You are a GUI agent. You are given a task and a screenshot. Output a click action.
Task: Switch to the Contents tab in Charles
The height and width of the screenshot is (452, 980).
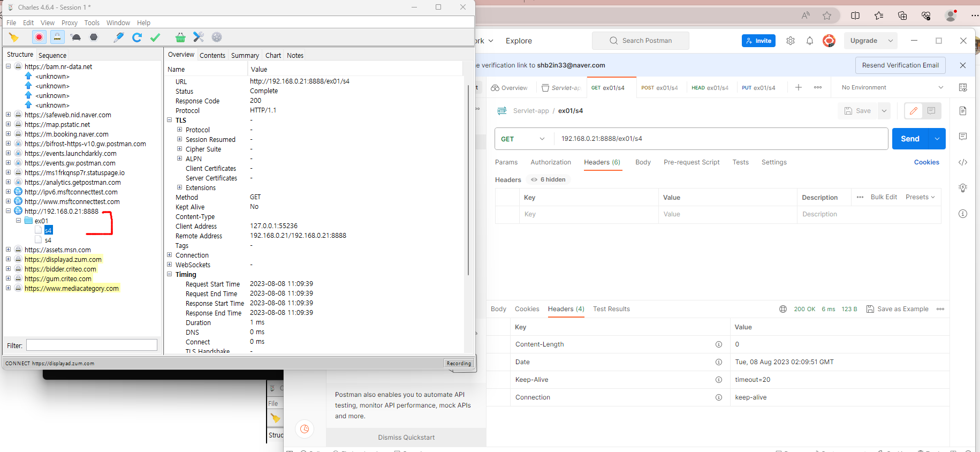coord(212,55)
